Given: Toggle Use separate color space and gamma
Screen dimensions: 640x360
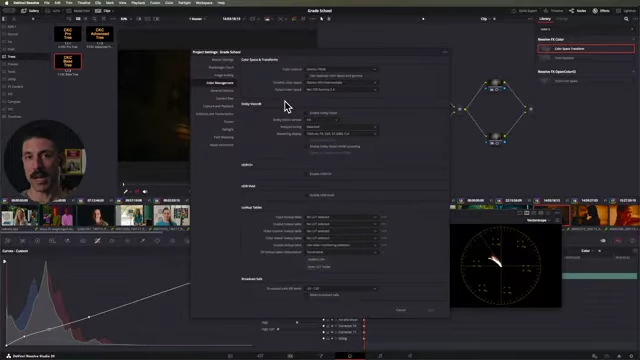Looking at the screenshot, I should 307,76.
